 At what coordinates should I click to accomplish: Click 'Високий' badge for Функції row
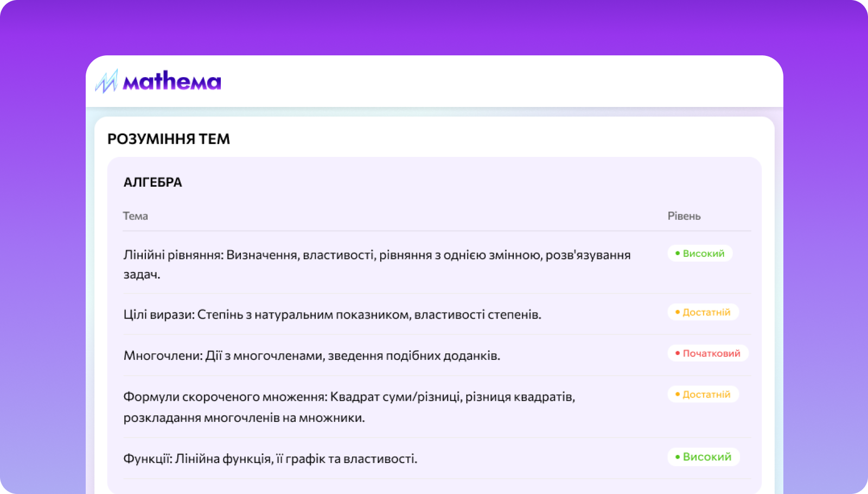[704, 457]
